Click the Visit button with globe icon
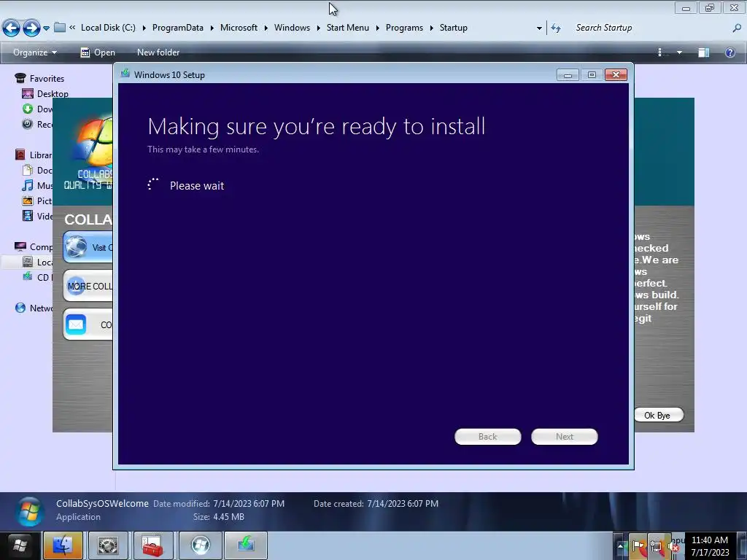 88,247
